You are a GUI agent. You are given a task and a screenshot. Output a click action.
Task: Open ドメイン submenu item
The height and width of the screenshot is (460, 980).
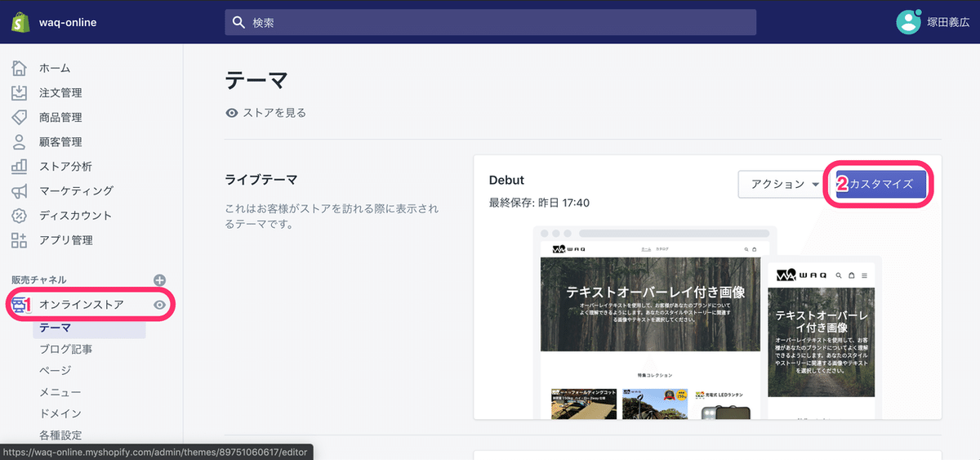60,413
